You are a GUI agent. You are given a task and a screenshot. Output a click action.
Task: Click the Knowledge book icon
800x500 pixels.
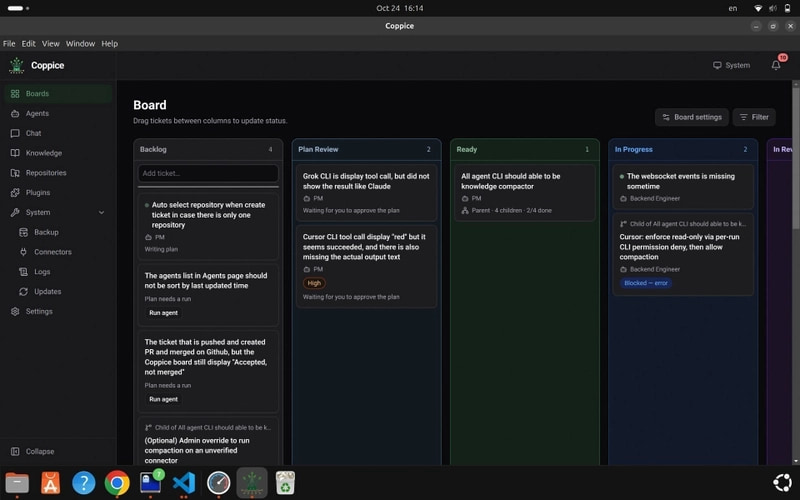15,153
